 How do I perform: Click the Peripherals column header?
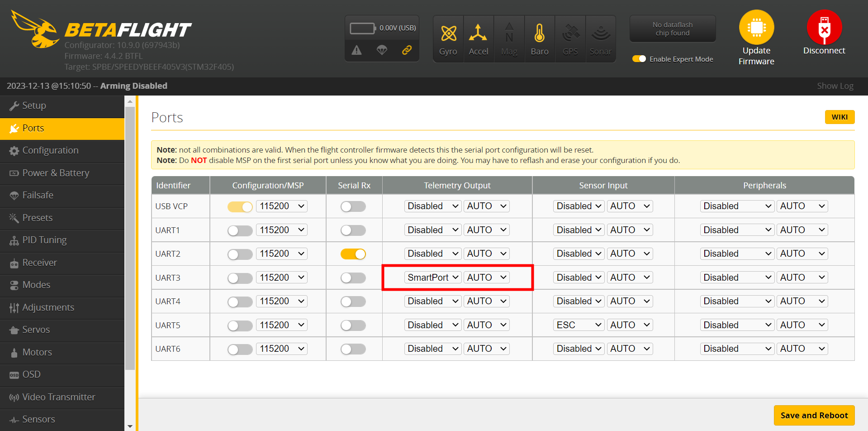pos(764,186)
